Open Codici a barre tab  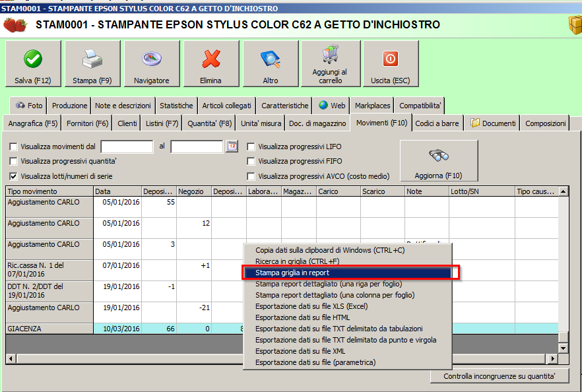437,123
